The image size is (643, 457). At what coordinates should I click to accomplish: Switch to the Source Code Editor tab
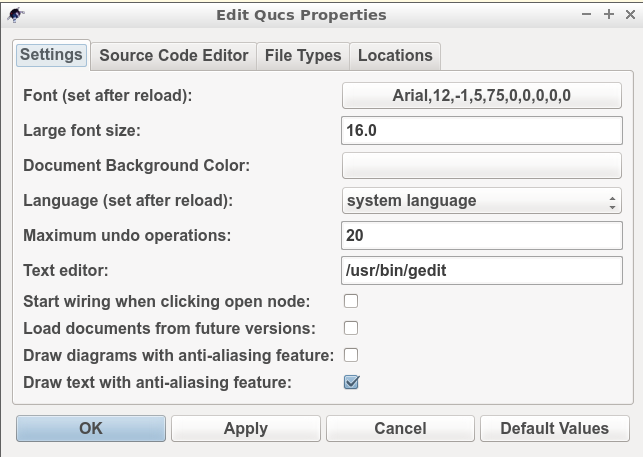pyautogui.click(x=174, y=56)
